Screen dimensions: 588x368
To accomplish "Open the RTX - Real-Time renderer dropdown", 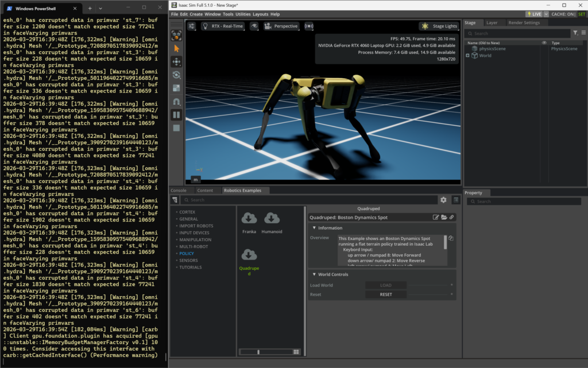I will click(223, 26).
